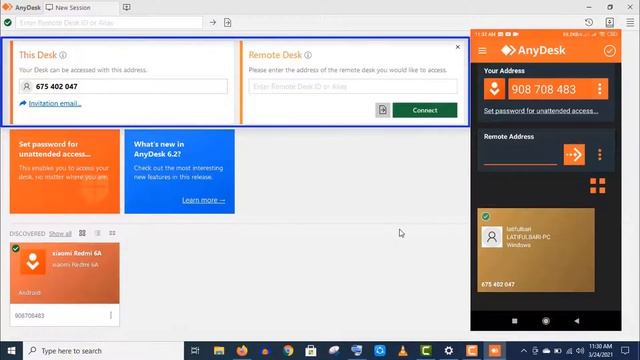This screenshot has height=360, width=640.
Task: Click the volume icon in system tray
Action: click(580, 351)
